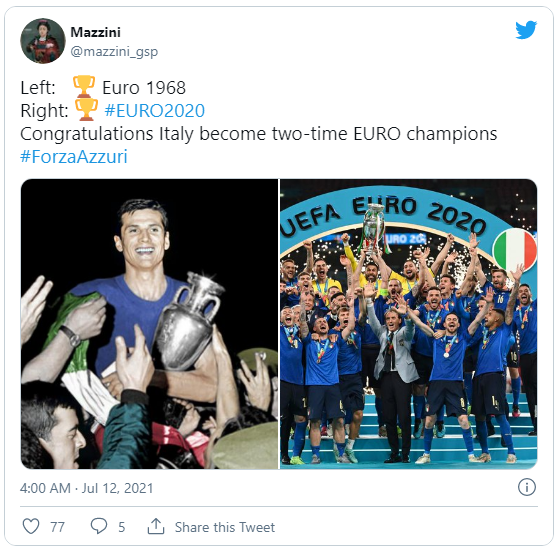Click the 77 likes count
This screenshot has width=556, height=553.
(x=57, y=527)
